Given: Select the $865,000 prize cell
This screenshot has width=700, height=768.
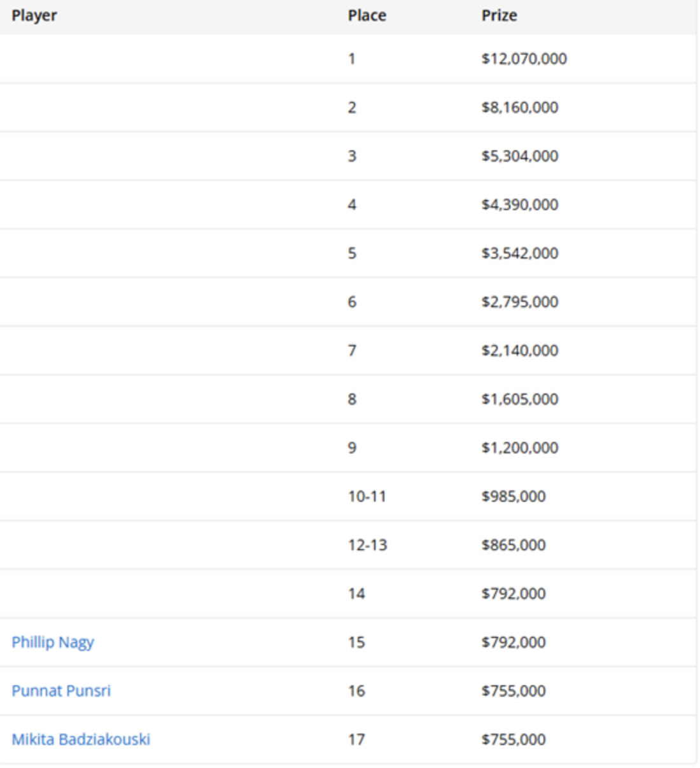Looking at the screenshot, I should 513,545.
